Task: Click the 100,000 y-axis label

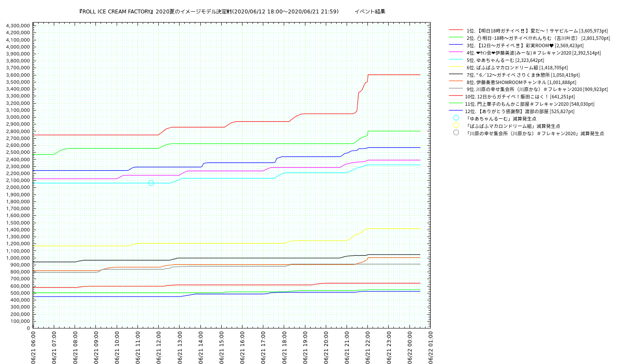Action: click(20, 321)
